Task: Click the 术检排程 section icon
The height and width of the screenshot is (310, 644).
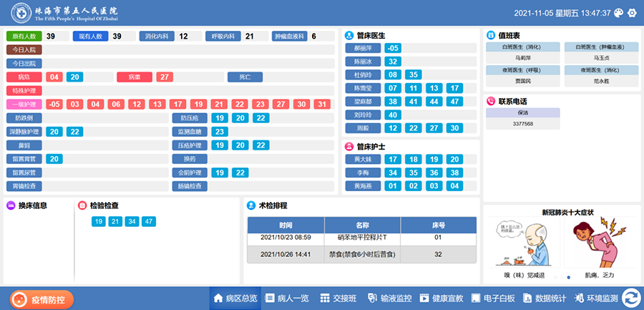Action: (x=251, y=205)
